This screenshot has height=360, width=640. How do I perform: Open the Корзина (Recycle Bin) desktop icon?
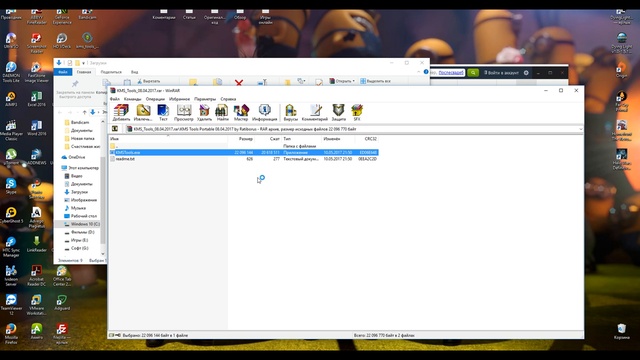(622, 331)
